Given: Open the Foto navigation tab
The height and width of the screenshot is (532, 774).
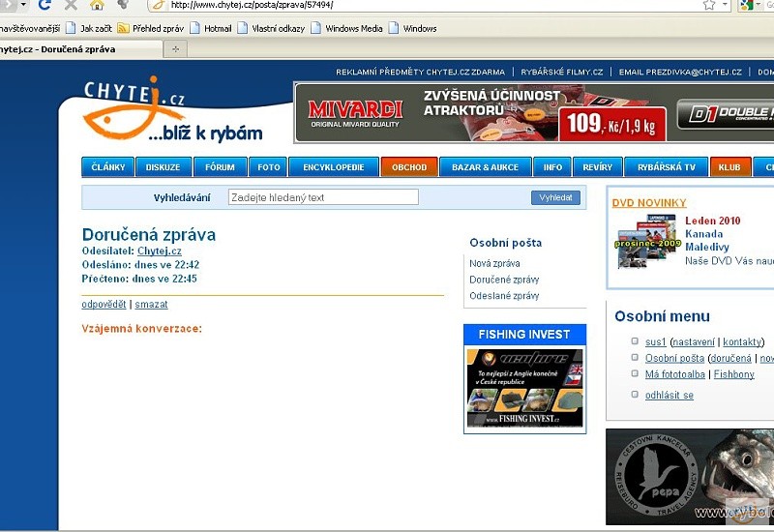Looking at the screenshot, I should pos(269,167).
